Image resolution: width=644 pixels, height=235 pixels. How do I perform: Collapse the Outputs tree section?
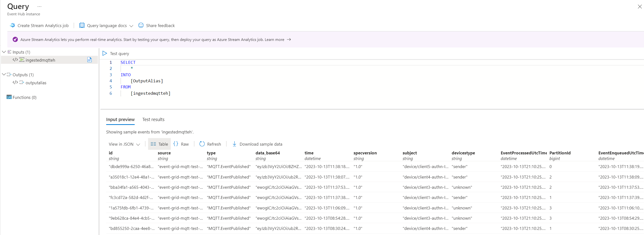pyautogui.click(x=4, y=75)
